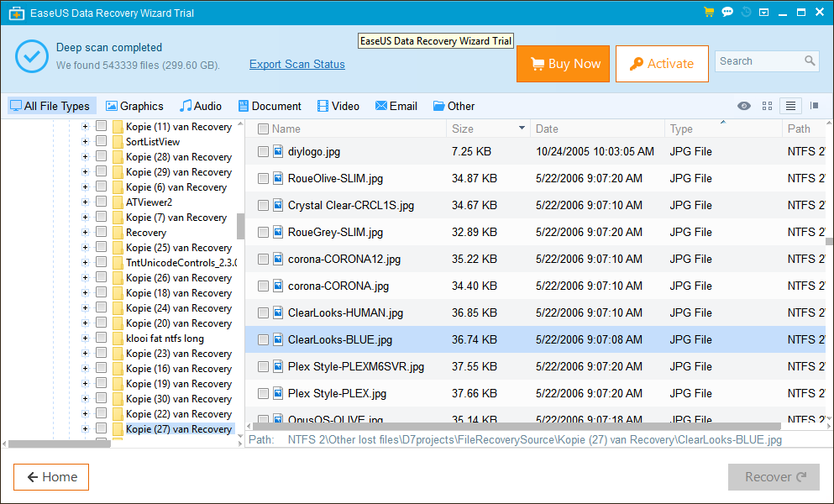Image resolution: width=834 pixels, height=504 pixels.
Task: Open the feedback chat bubble icon
Action: (727, 12)
